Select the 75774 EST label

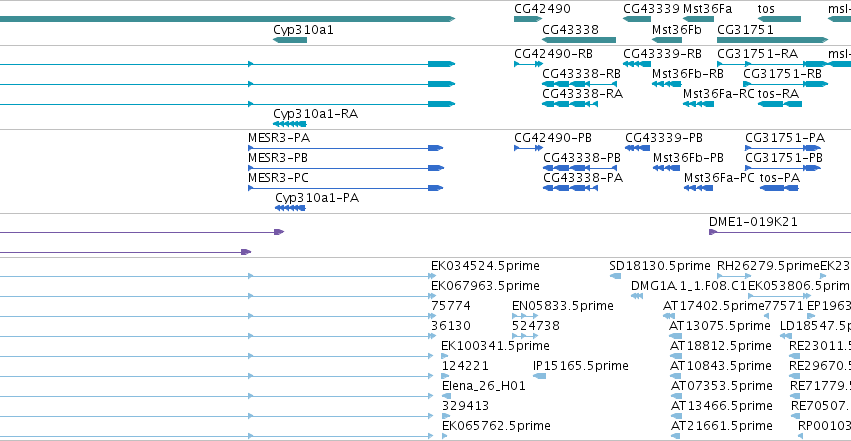tap(450, 306)
